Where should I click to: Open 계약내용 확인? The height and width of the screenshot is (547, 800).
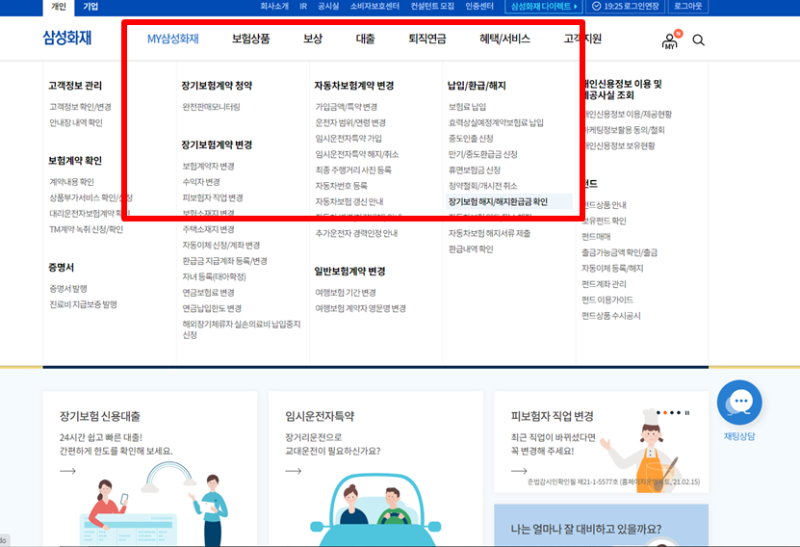coord(72,182)
